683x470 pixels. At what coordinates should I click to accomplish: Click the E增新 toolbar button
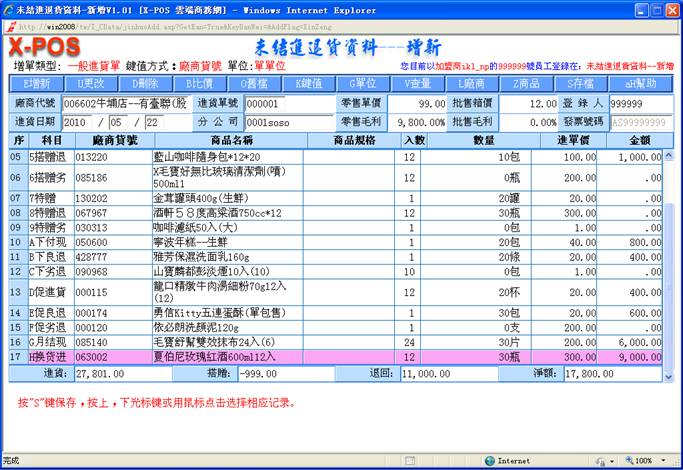[x=39, y=83]
